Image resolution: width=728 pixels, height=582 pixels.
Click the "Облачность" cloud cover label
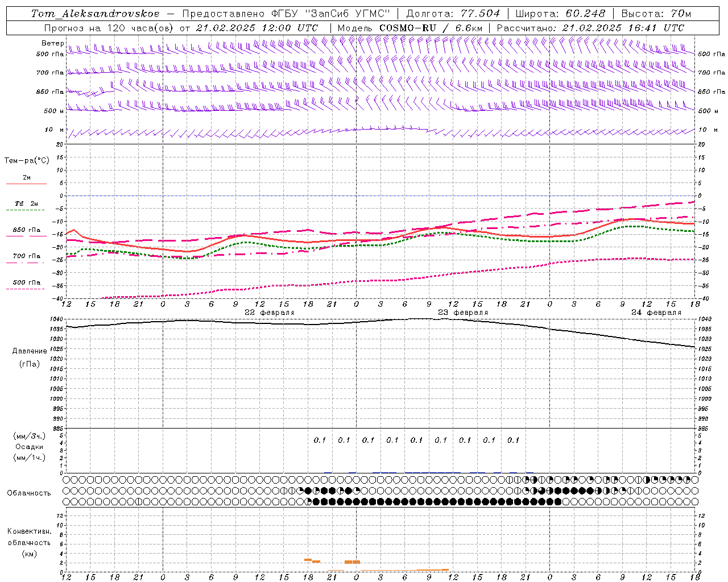pyautogui.click(x=29, y=493)
